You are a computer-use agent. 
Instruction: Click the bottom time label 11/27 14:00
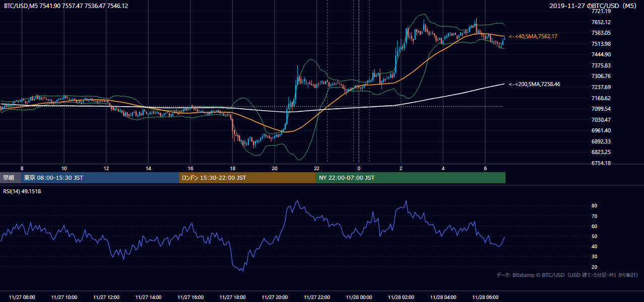click(148, 297)
